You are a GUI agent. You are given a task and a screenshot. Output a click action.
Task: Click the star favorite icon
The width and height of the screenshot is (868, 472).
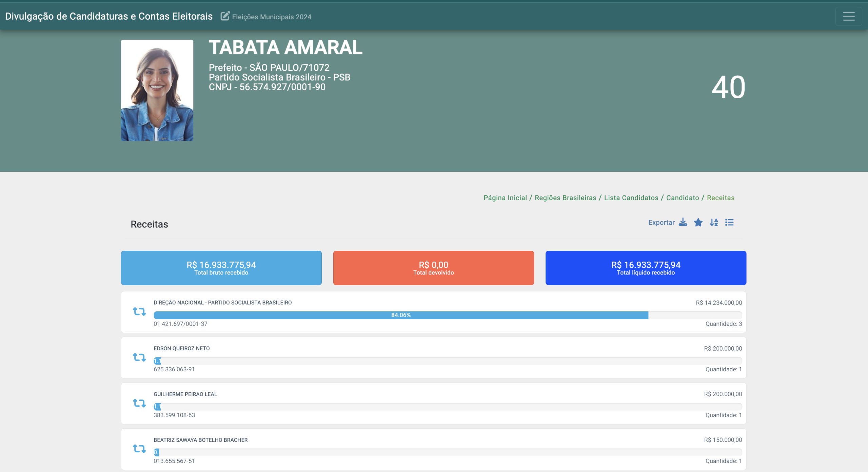[698, 222]
